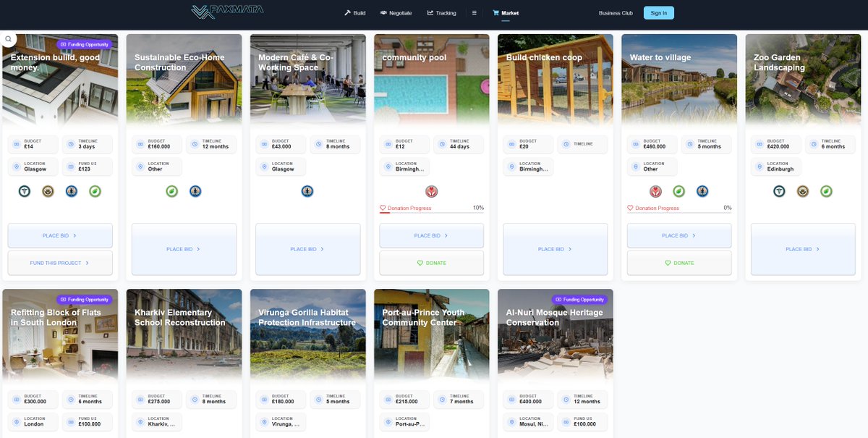Click the community pool donation progress bar
The width and height of the screenshot is (868, 438).
tap(432, 213)
